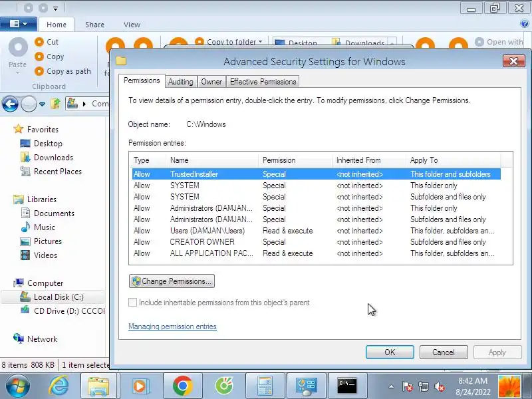Screen dimensions: 532x399
Task: Toggle Include inheritable permissions checkbox
Action: point(132,303)
